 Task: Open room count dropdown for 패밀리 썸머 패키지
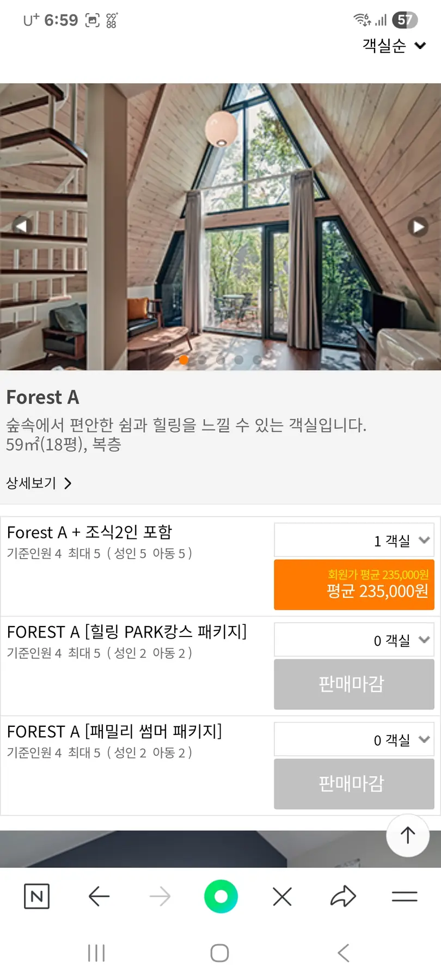(354, 740)
